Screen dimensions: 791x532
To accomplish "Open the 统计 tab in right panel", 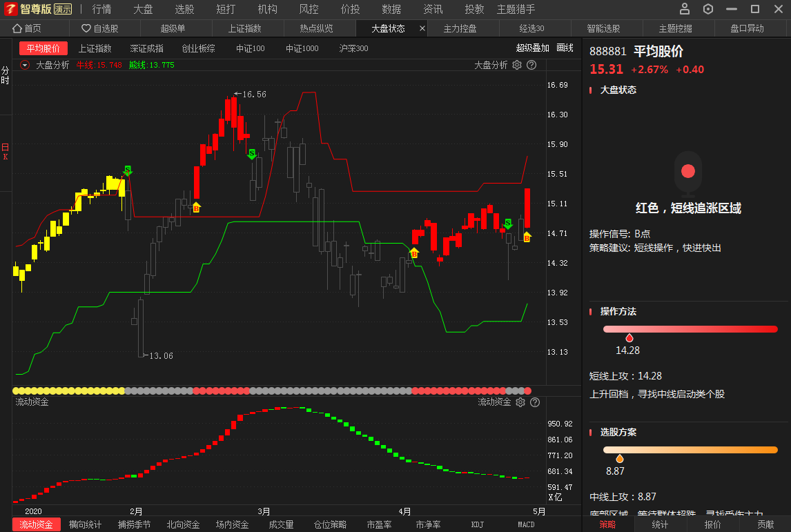I will (x=660, y=524).
